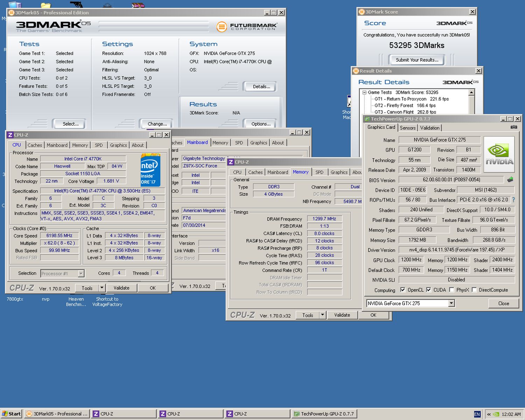Click OK in the Memory CPU-Z window

373,315
